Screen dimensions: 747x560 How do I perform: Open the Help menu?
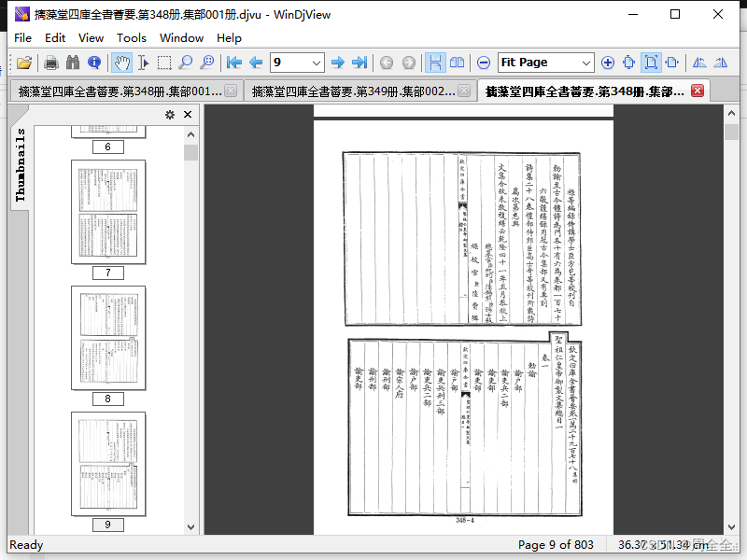[229, 37]
